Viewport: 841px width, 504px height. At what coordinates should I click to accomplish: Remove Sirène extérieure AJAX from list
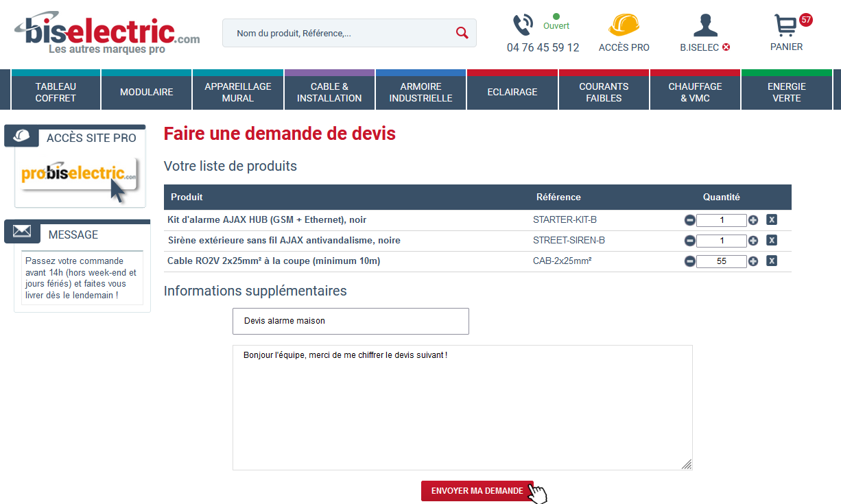pos(771,240)
